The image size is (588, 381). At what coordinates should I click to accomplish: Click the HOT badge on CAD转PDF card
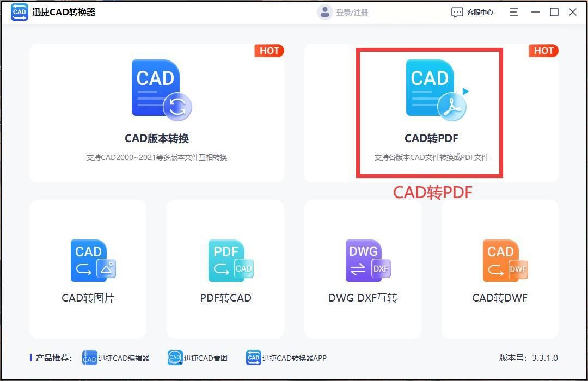point(543,51)
